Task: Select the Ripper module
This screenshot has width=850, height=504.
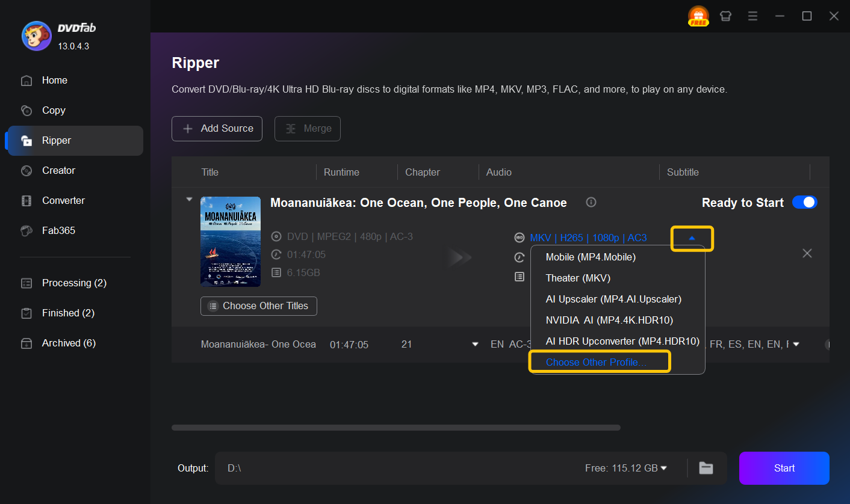Action: [x=75, y=140]
